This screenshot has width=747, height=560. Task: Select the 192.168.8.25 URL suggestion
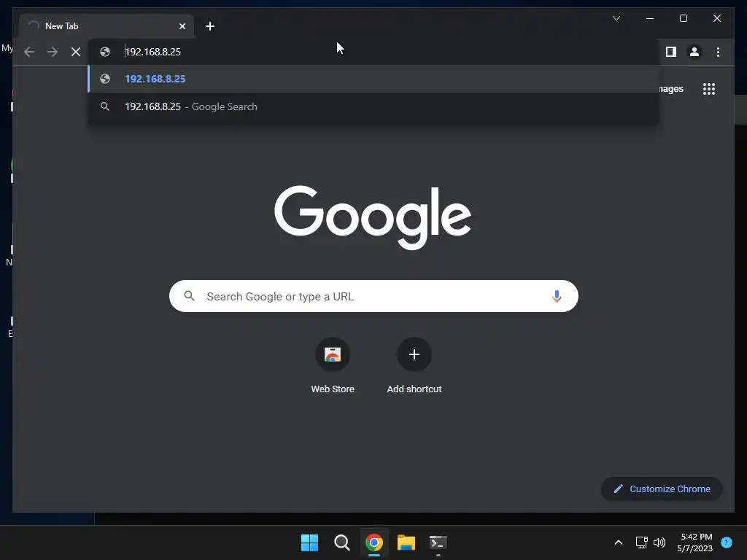374,79
